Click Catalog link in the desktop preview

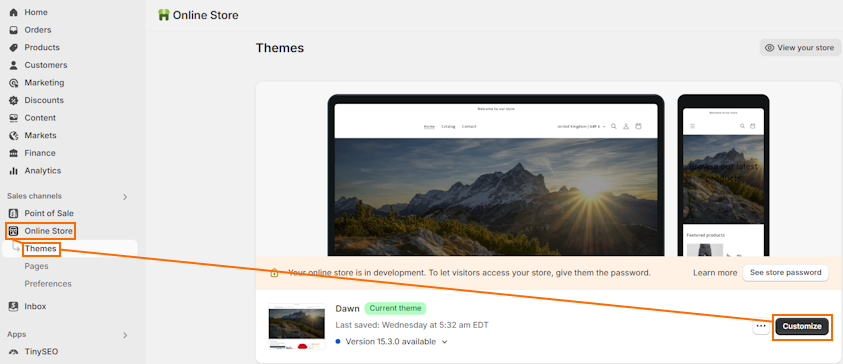click(x=448, y=126)
